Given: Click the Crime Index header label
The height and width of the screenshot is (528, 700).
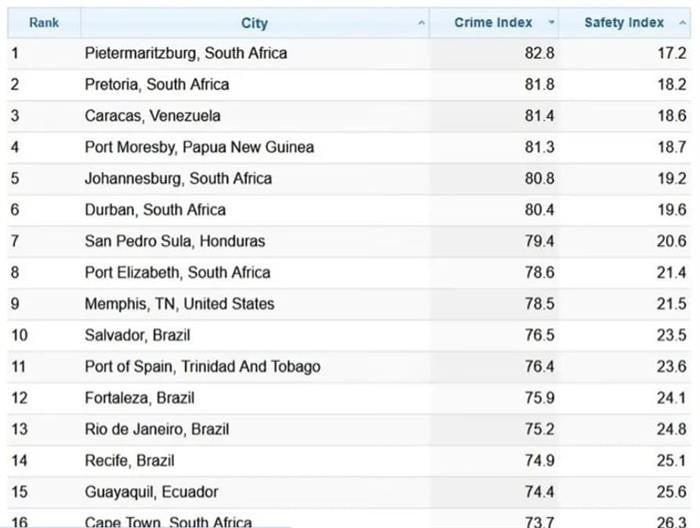Looking at the screenshot, I should coord(493,23).
